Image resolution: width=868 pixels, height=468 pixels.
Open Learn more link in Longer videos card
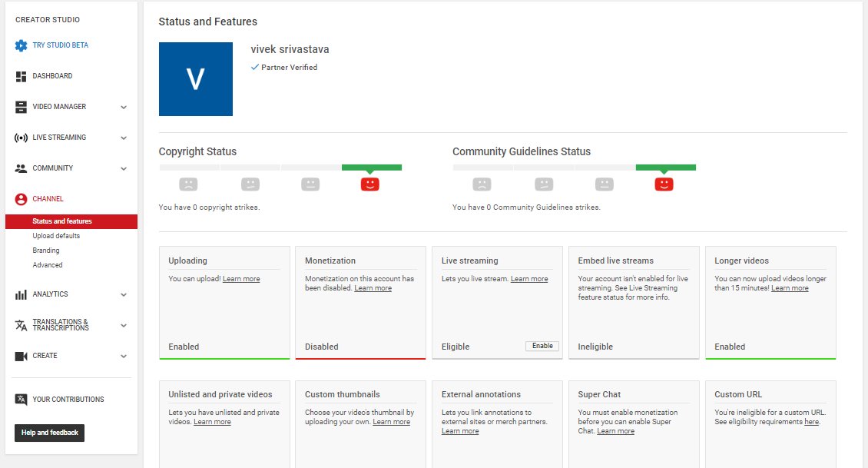coord(790,288)
